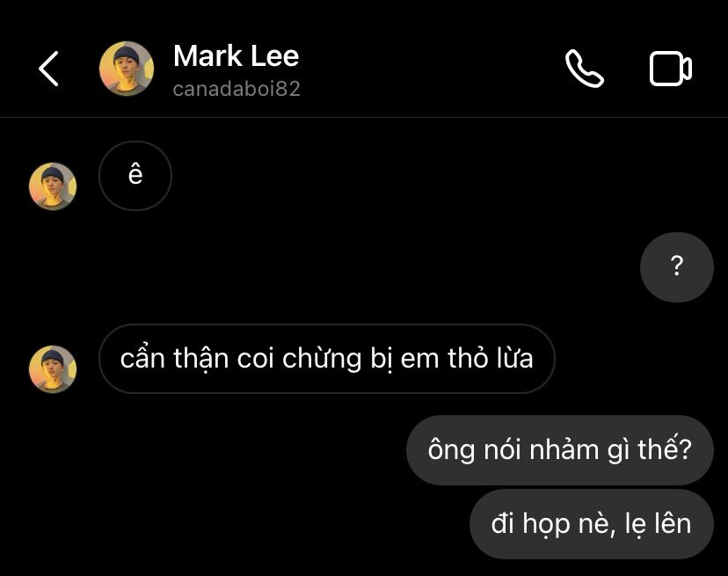Image resolution: width=728 pixels, height=576 pixels.
Task: Select the "ông nói nhảm gì thế?" message
Action: click(x=559, y=450)
